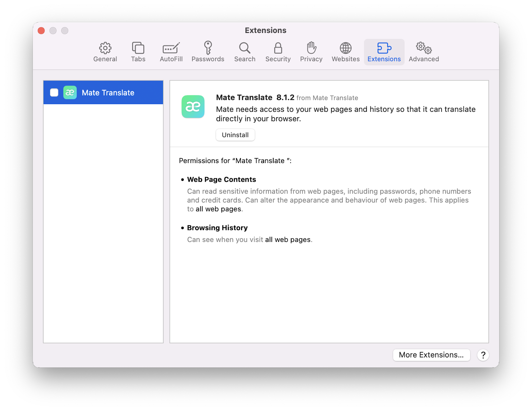Close the Extensions window

click(x=41, y=30)
